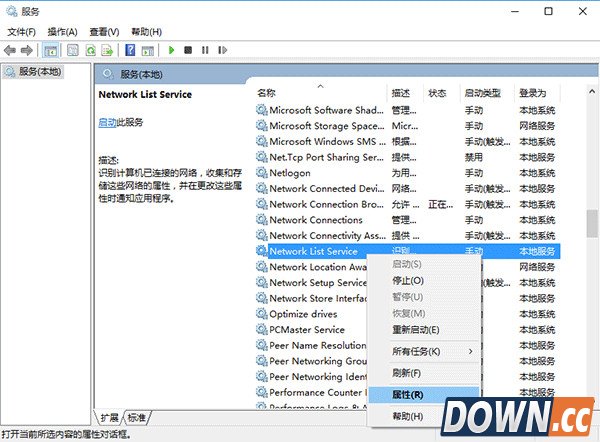Expand 所有任务(K) submenu
600x442 pixels.
coord(424,351)
